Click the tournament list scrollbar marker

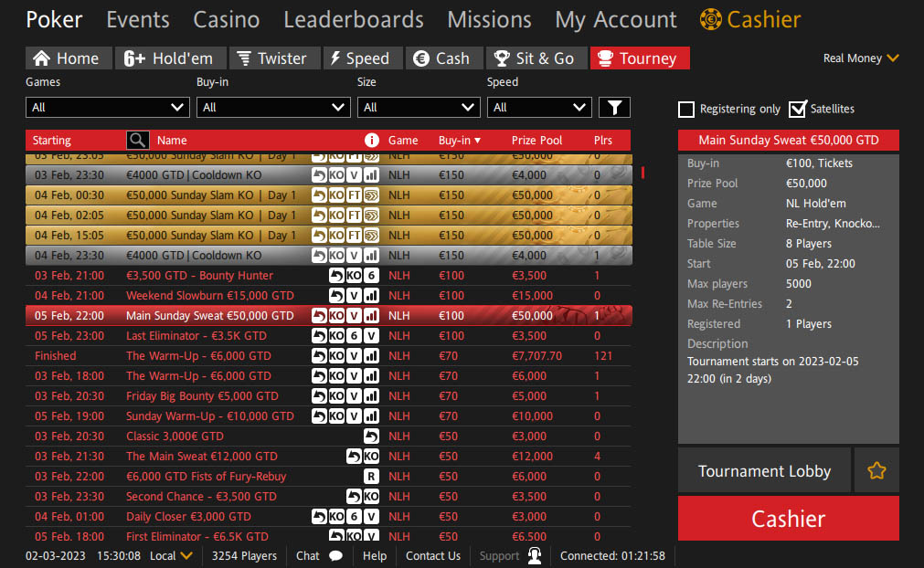click(643, 173)
